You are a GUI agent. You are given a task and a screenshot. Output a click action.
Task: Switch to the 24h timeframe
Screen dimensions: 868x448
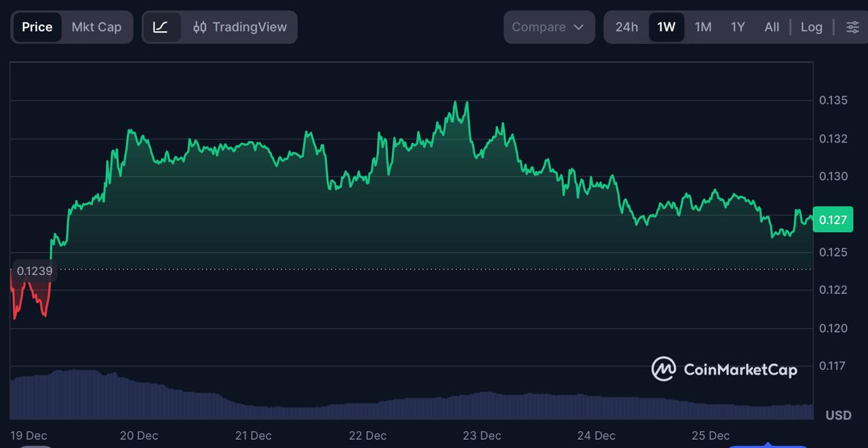tap(625, 27)
